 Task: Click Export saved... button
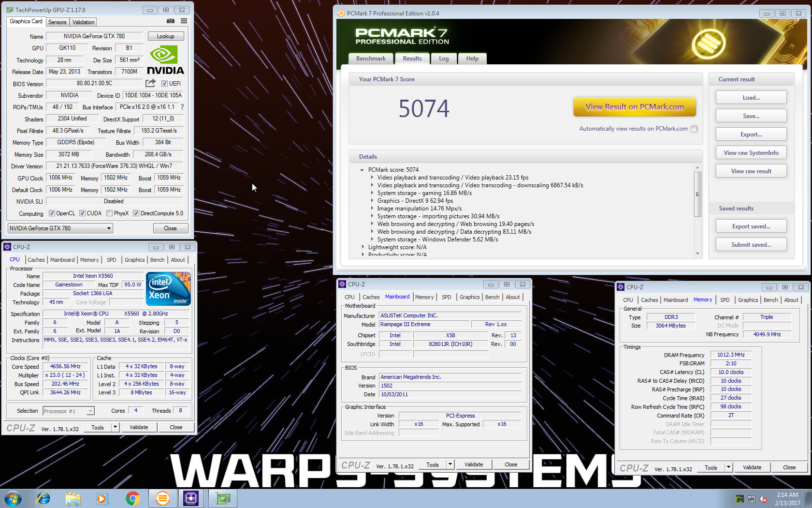point(751,226)
